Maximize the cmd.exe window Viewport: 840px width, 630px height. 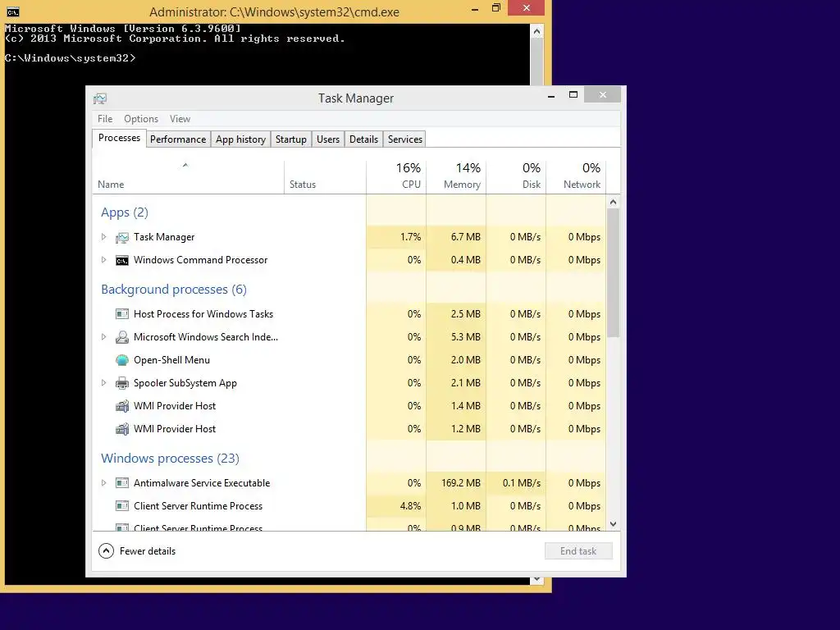496,7
